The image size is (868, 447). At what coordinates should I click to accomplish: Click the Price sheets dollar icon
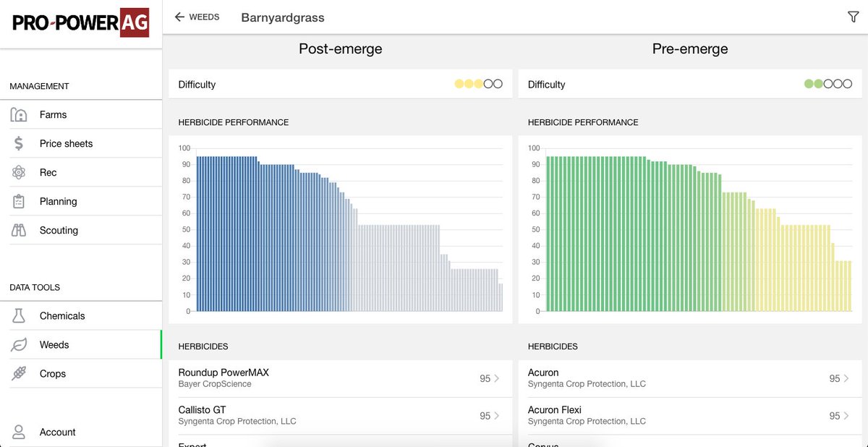pyautogui.click(x=19, y=143)
